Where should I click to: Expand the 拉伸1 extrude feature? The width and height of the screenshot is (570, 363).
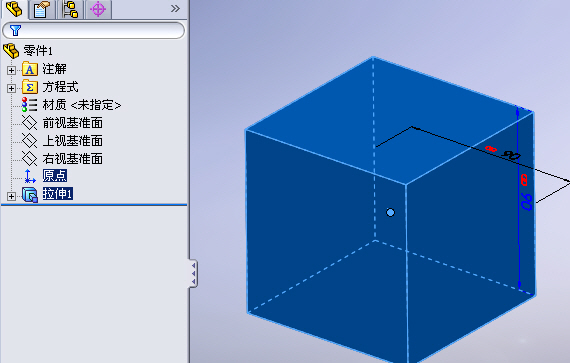11,197
